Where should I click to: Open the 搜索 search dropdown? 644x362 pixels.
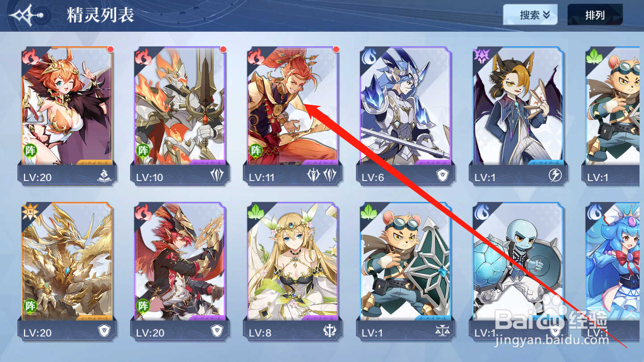coord(530,15)
